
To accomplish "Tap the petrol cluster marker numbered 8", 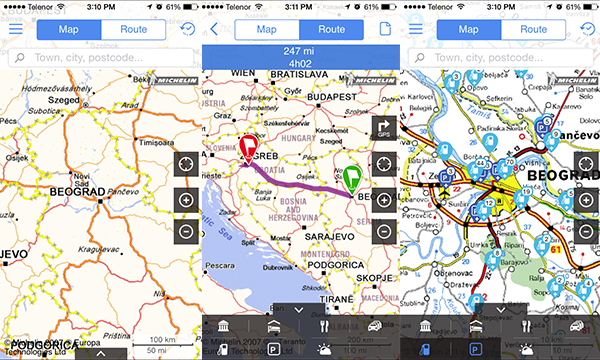I will click(x=493, y=259).
